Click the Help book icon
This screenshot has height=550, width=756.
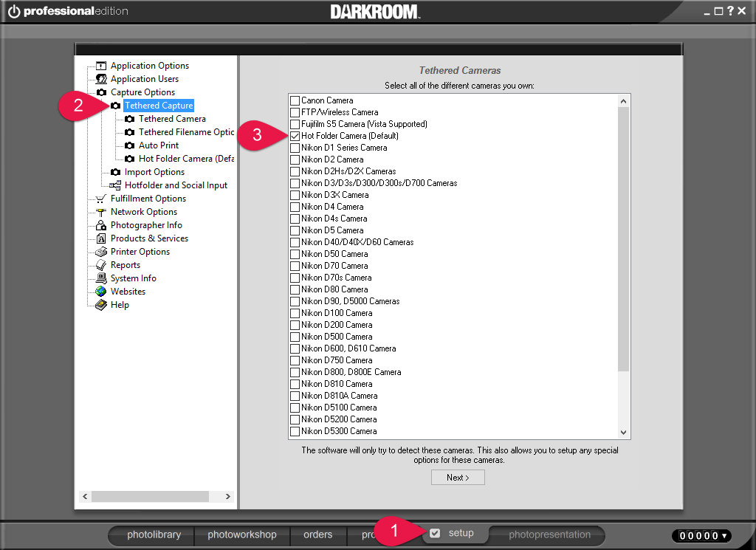pyautogui.click(x=100, y=305)
